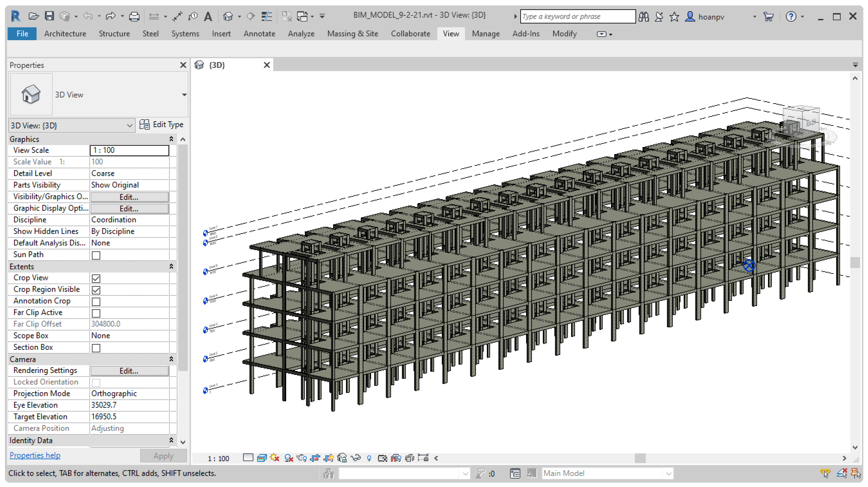Toggle Sun Path off icon in view bar
This screenshot has width=868, height=487.
tap(275, 458)
